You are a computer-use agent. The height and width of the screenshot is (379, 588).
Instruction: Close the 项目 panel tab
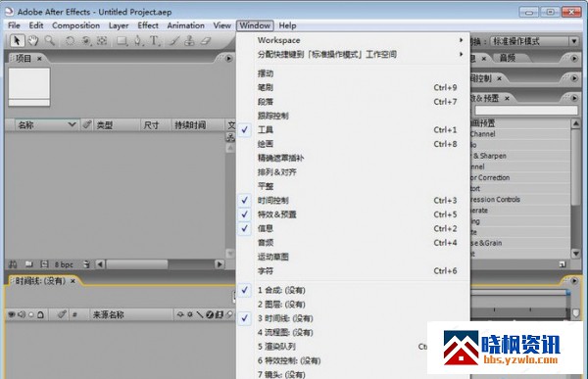(39, 59)
